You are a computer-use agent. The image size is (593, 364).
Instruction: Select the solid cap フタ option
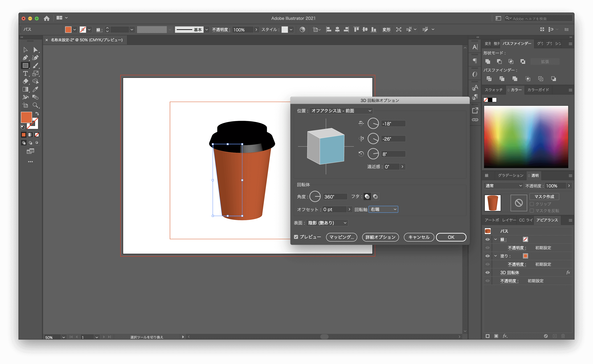[x=367, y=197]
